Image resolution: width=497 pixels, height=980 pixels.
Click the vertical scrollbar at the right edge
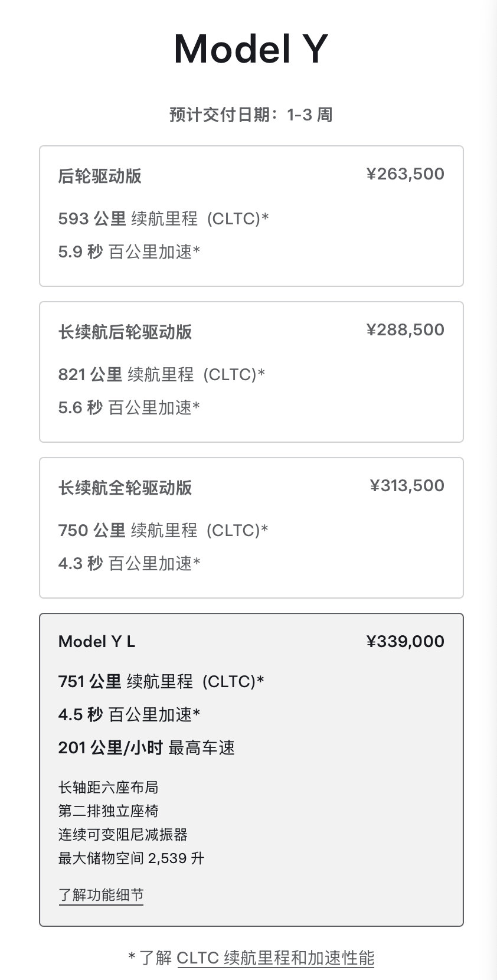tap(491, 490)
